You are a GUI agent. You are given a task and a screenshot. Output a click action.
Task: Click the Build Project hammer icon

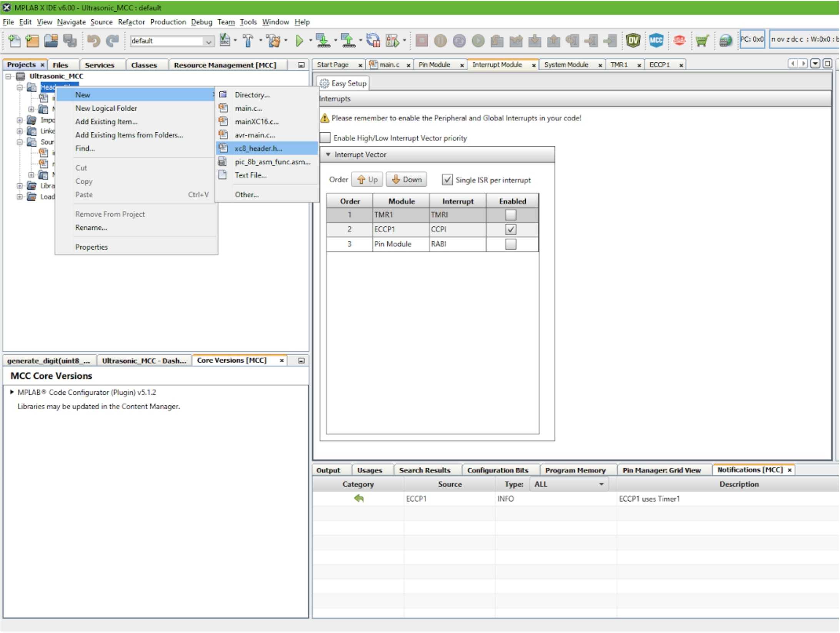pyautogui.click(x=248, y=40)
